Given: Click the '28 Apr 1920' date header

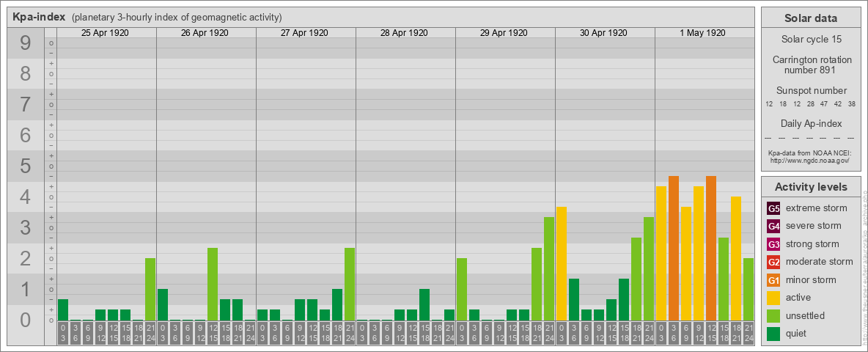Looking at the screenshot, I should tap(404, 33).
